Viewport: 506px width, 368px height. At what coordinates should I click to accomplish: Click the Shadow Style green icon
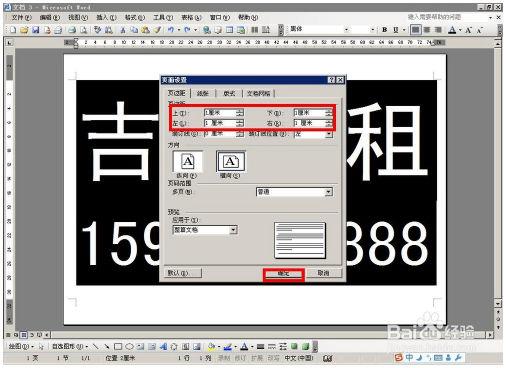pos(294,347)
